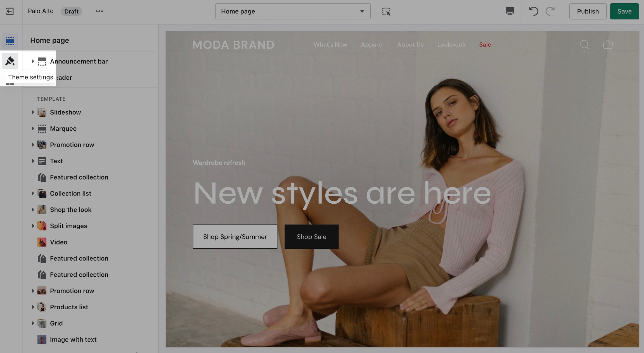Open the Home page template dropdown

tap(293, 11)
